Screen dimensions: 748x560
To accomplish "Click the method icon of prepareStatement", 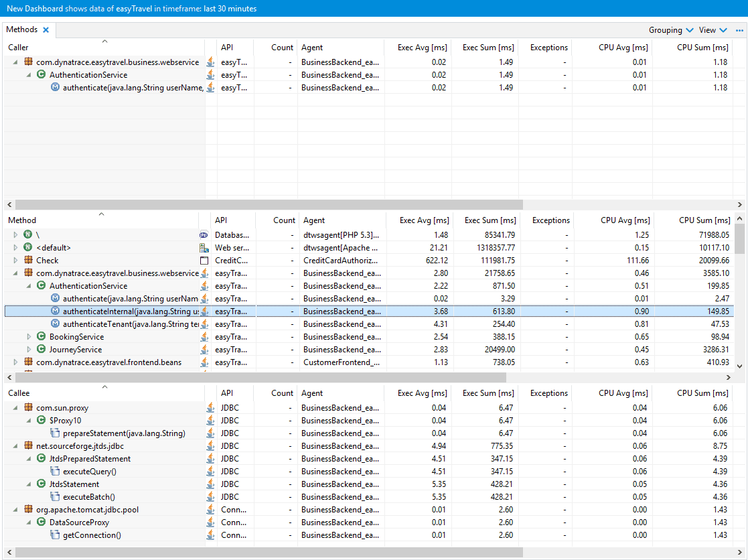I will pyautogui.click(x=56, y=433).
